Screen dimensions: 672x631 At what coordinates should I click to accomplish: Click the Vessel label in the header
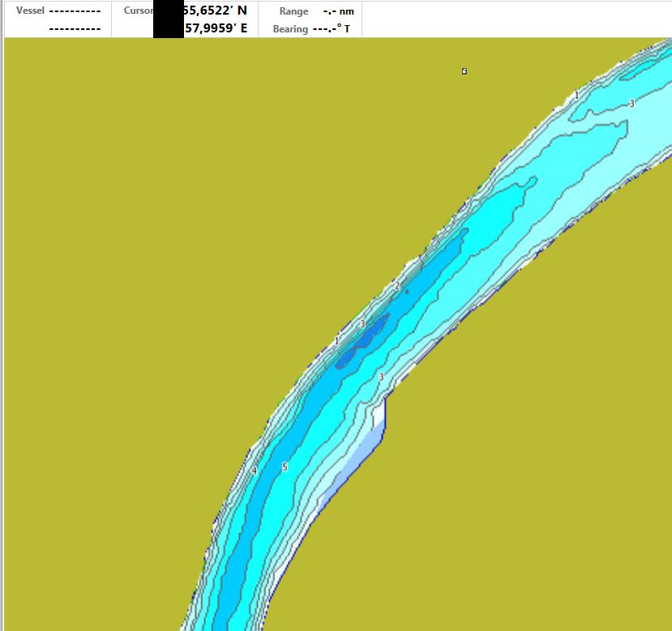30,11
